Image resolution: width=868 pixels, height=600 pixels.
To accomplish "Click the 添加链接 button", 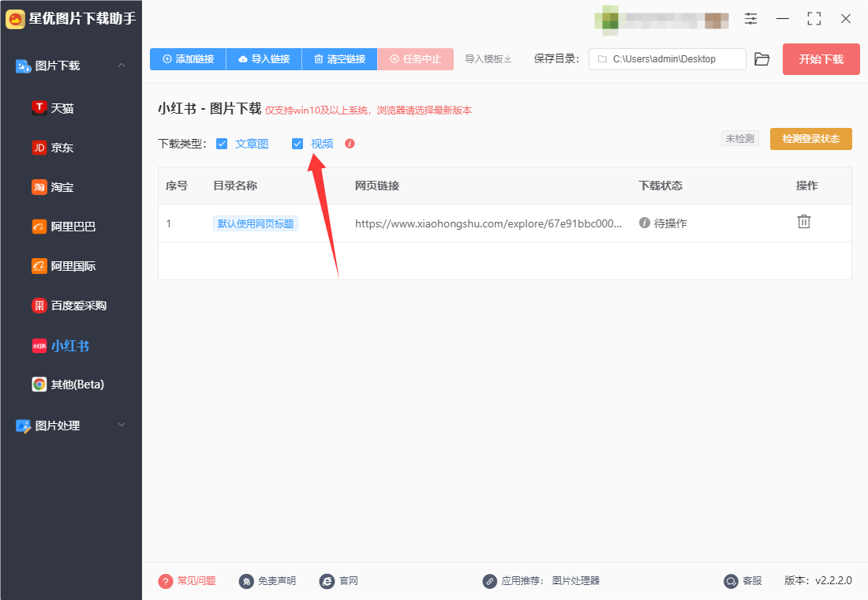I will point(189,59).
